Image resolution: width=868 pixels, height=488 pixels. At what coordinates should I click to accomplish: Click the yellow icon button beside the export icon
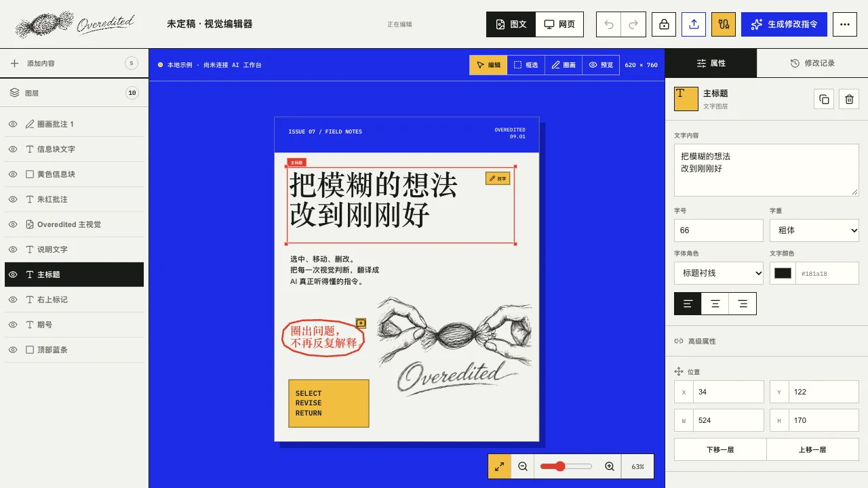point(724,24)
